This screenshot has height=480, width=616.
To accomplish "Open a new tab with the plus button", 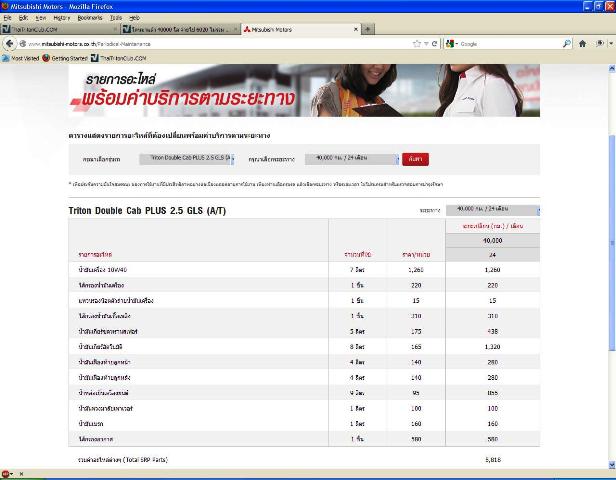I will point(368,30).
